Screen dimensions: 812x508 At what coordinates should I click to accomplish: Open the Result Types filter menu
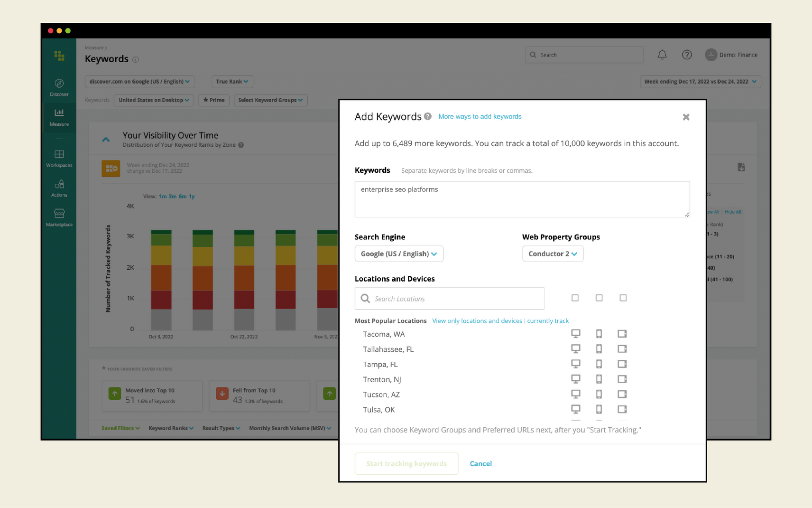pyautogui.click(x=221, y=428)
